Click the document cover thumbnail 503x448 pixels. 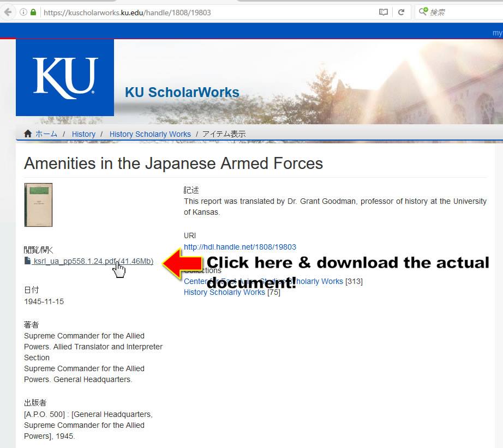(38, 205)
